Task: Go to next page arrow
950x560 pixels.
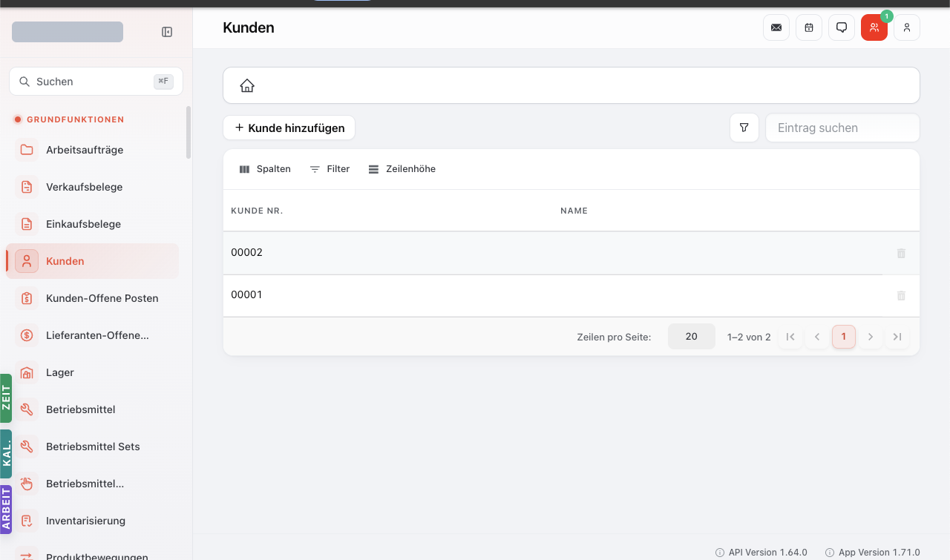Action: coord(871,337)
